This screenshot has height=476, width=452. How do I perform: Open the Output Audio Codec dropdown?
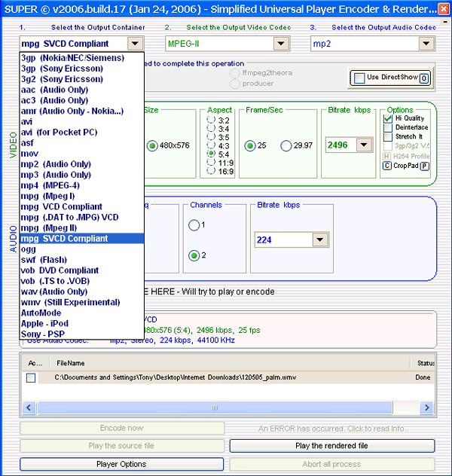point(426,44)
